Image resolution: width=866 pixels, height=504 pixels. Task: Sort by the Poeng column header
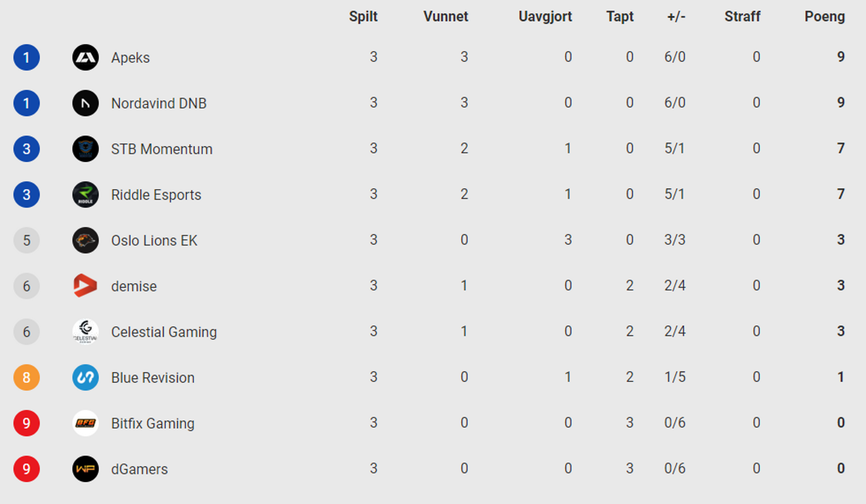[x=824, y=16]
